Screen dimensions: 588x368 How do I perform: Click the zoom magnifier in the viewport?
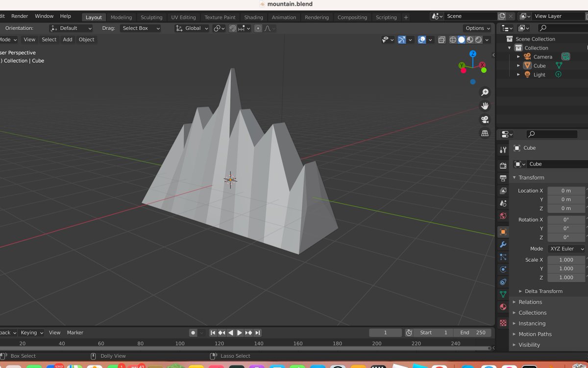coord(485,92)
